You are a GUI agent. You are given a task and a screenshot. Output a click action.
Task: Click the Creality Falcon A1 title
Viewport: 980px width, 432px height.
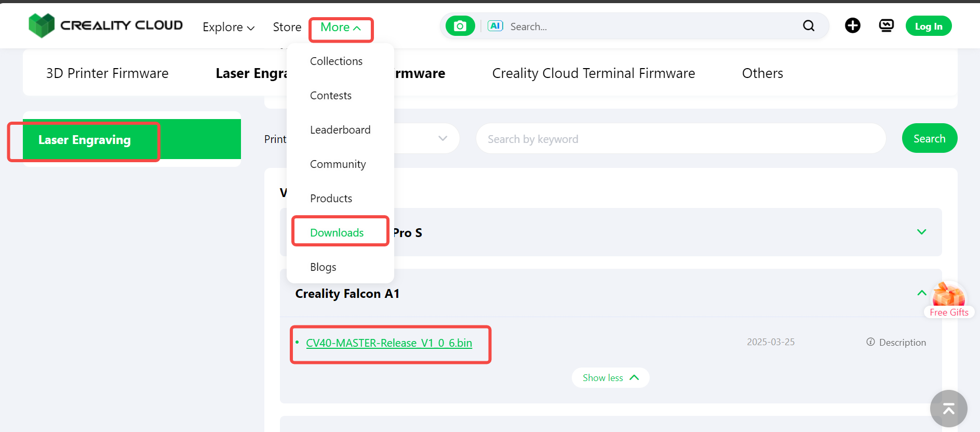347,294
